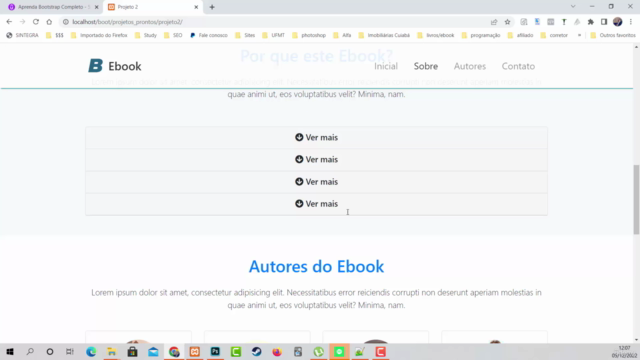640x360 pixels.
Task: Click the scrollbar down arrow
Action: click(636, 339)
